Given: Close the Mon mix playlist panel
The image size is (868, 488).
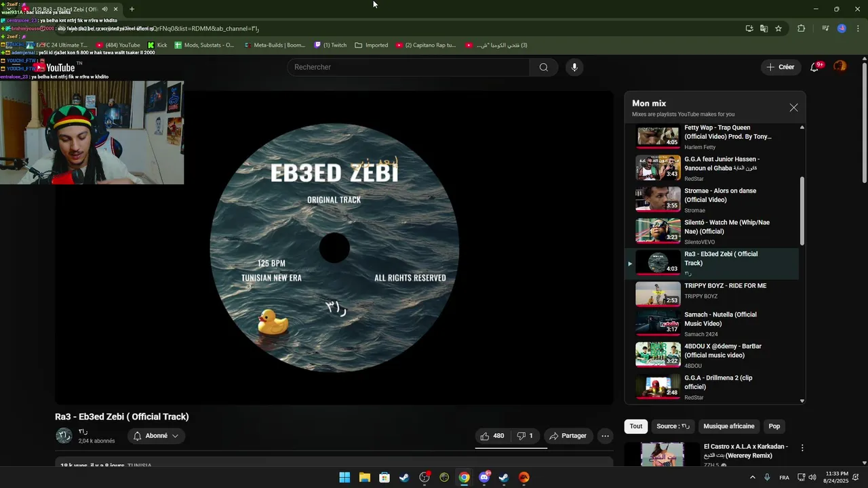Looking at the screenshot, I should tap(793, 108).
